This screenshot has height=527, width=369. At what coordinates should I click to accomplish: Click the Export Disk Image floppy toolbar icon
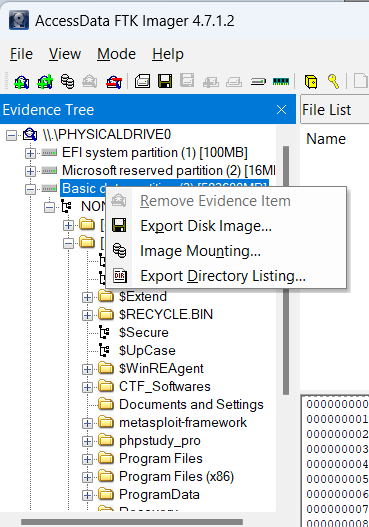(x=165, y=81)
